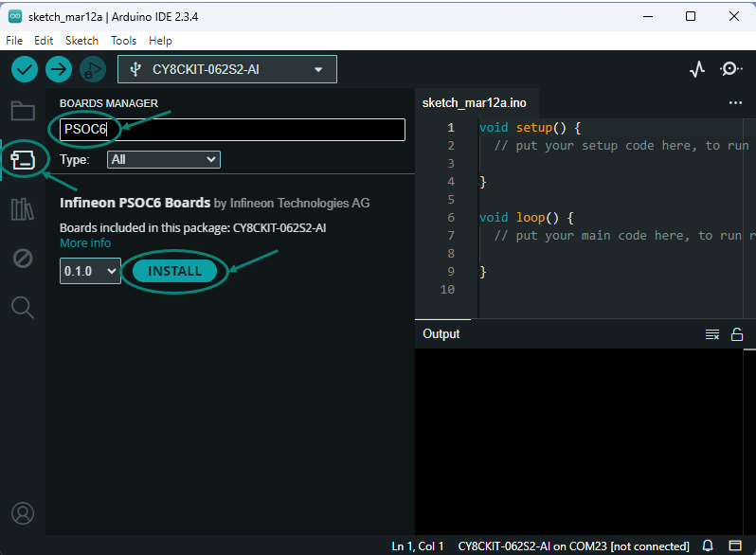Open the account profile icon

point(23,513)
